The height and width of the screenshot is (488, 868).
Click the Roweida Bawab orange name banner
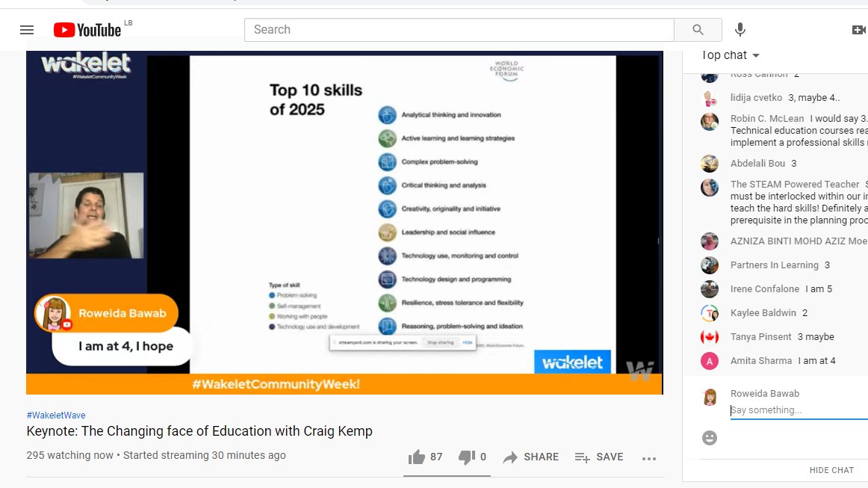106,313
